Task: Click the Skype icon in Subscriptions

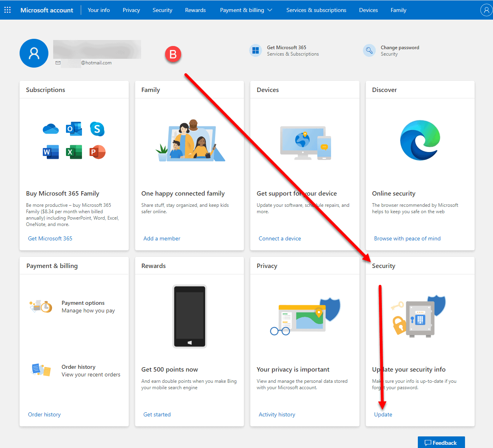Action: coord(97,129)
